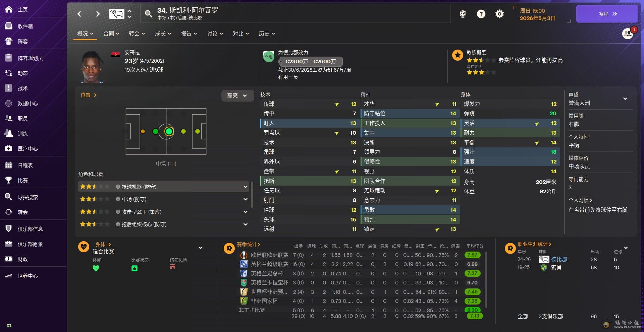Screen dimensions: 644x332
Task: Click the player name search field
Action: point(295,14)
